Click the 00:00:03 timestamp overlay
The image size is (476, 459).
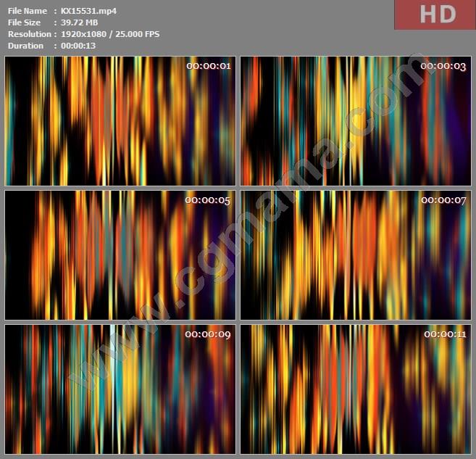point(443,66)
